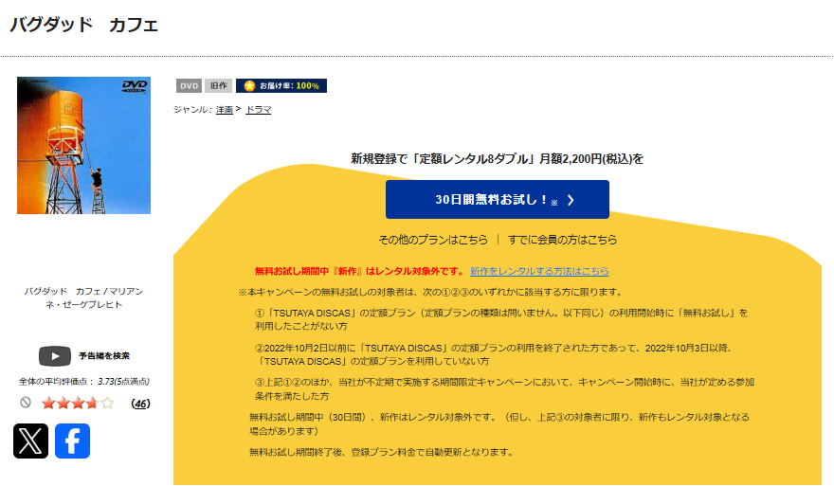Click the headline 新規登録で「定額レンタル8ダブル」
The width and height of the screenshot is (834, 504).
[497, 158]
